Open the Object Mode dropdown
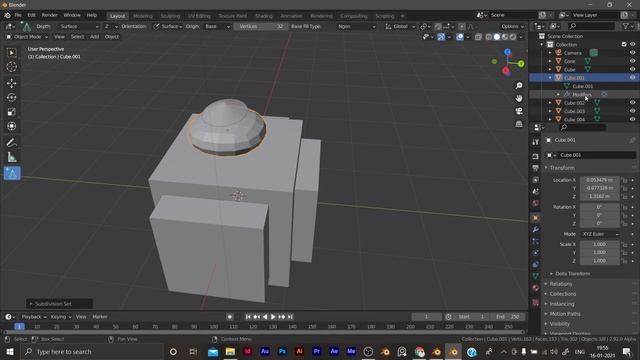 click(x=27, y=37)
